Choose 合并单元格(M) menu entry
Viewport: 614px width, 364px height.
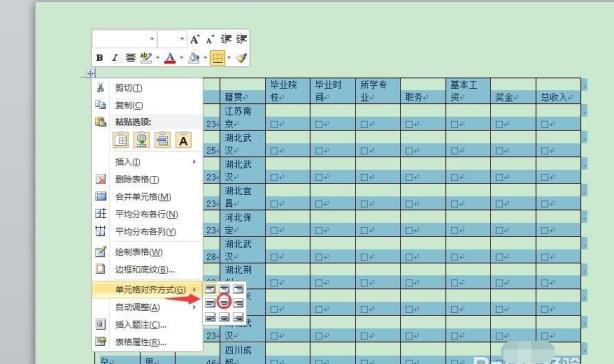tap(147, 196)
